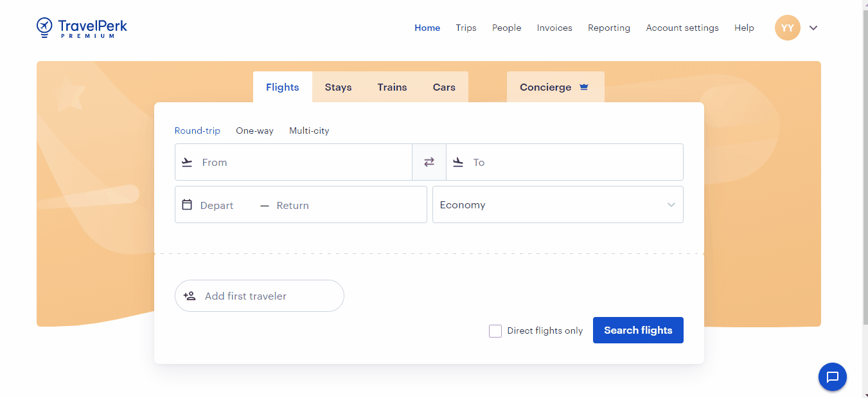Choose the Multi-city trip option
Viewport: 868px width, 398px height.
point(309,131)
